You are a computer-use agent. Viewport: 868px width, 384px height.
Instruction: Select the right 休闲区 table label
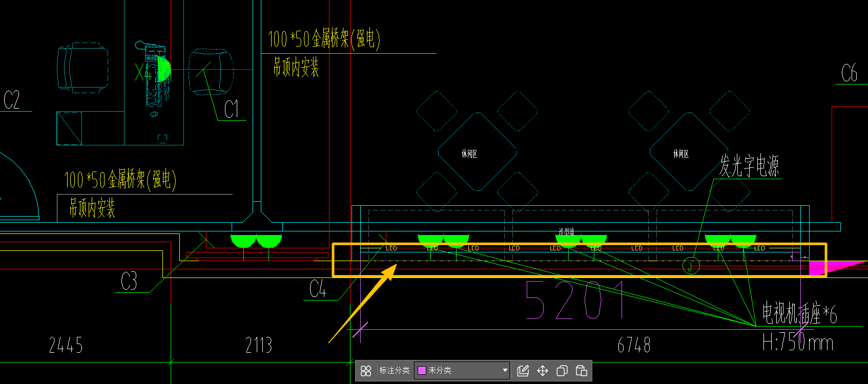(x=681, y=154)
